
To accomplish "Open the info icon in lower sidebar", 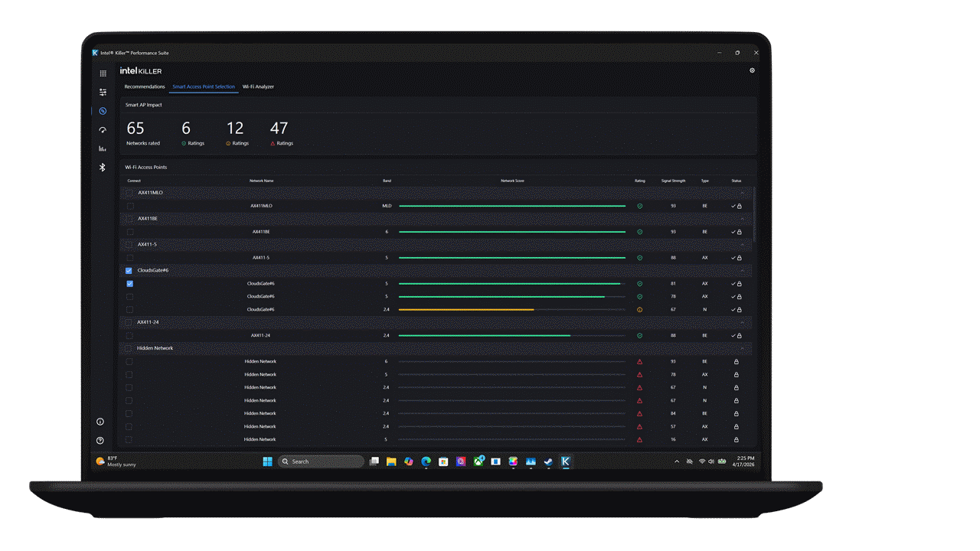I will click(x=100, y=422).
